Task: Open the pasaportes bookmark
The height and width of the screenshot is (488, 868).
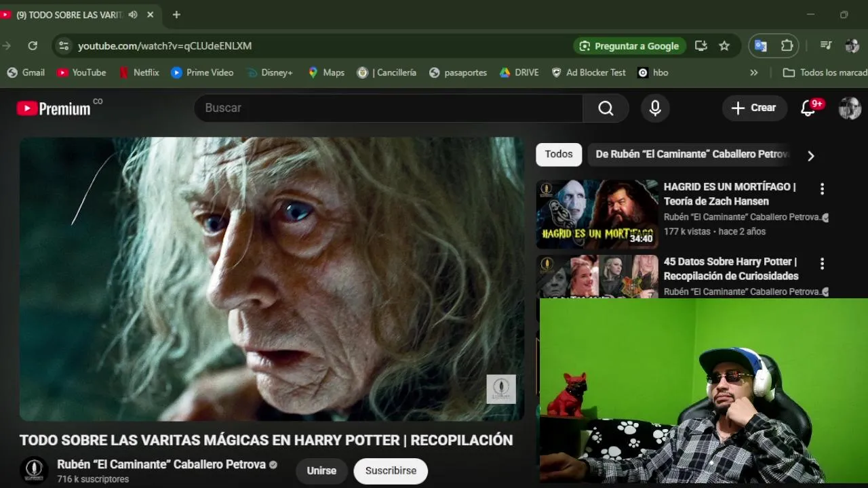Action: pyautogui.click(x=458, y=73)
